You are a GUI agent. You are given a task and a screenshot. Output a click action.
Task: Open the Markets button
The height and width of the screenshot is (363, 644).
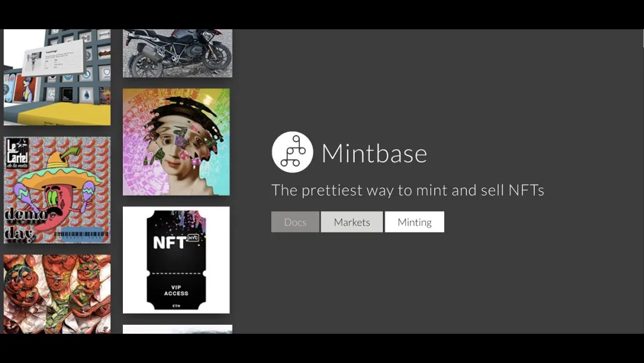352,222
